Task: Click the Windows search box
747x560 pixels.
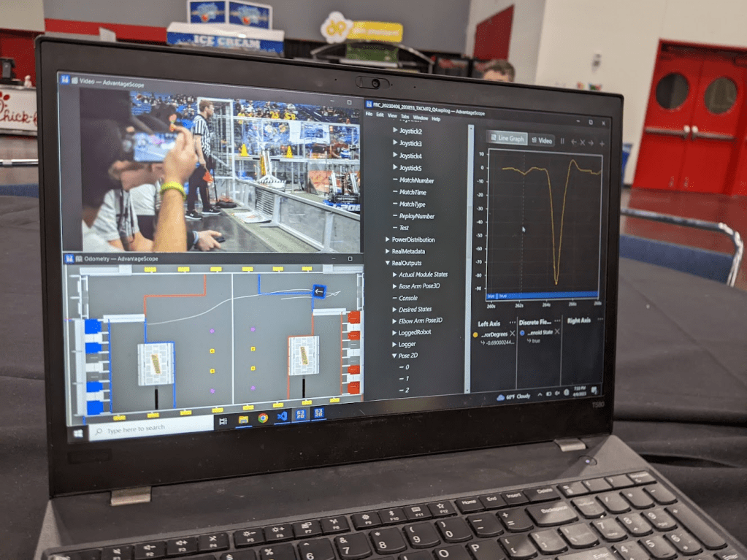Action: [x=150, y=430]
